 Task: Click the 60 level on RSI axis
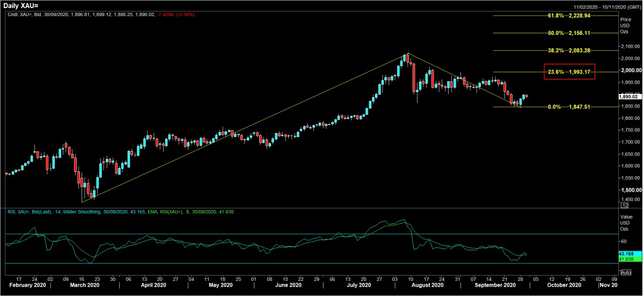tap(623, 241)
